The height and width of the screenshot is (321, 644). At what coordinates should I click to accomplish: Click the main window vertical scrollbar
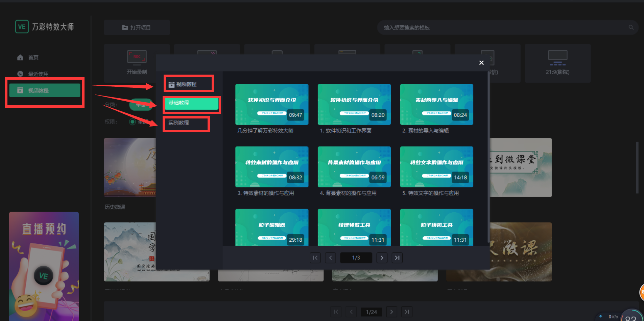tap(637, 167)
